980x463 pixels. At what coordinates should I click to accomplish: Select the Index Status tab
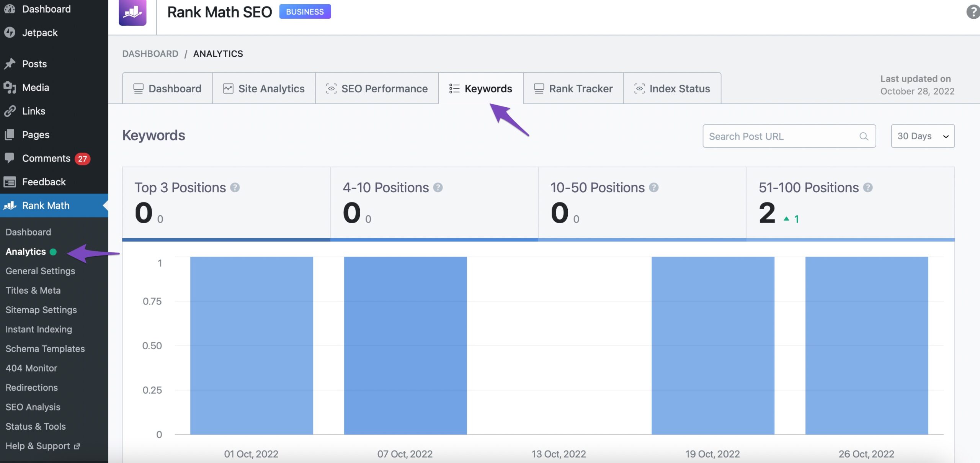coord(672,89)
